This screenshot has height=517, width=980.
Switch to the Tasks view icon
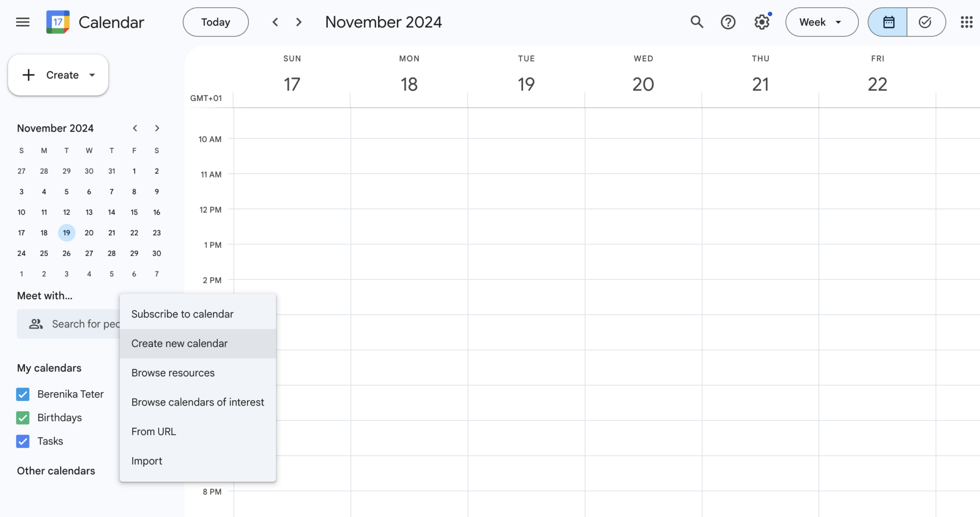(x=925, y=22)
